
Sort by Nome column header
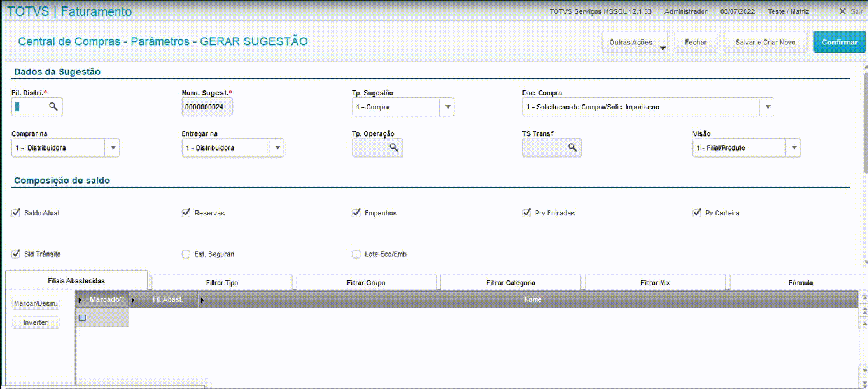coord(528,299)
